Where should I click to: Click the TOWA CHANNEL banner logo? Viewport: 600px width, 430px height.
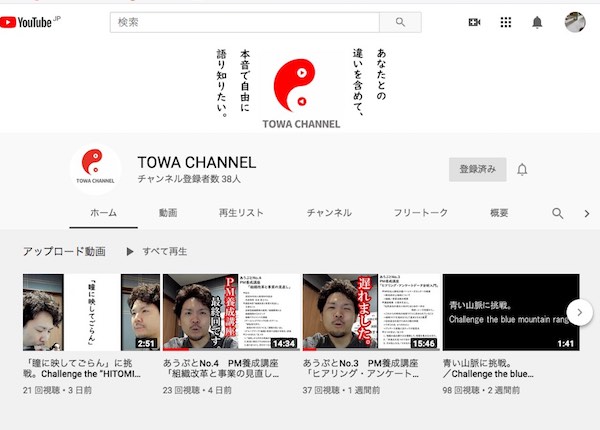tap(301, 91)
